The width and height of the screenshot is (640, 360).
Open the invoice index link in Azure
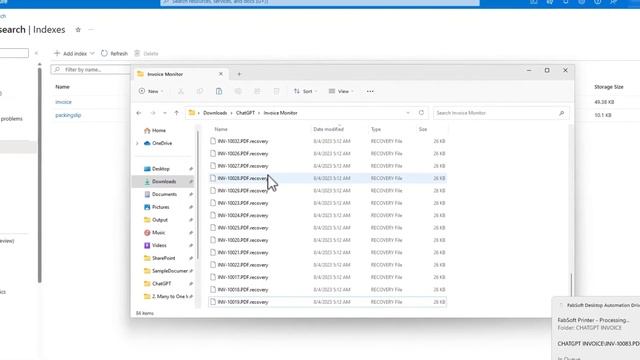click(x=63, y=102)
